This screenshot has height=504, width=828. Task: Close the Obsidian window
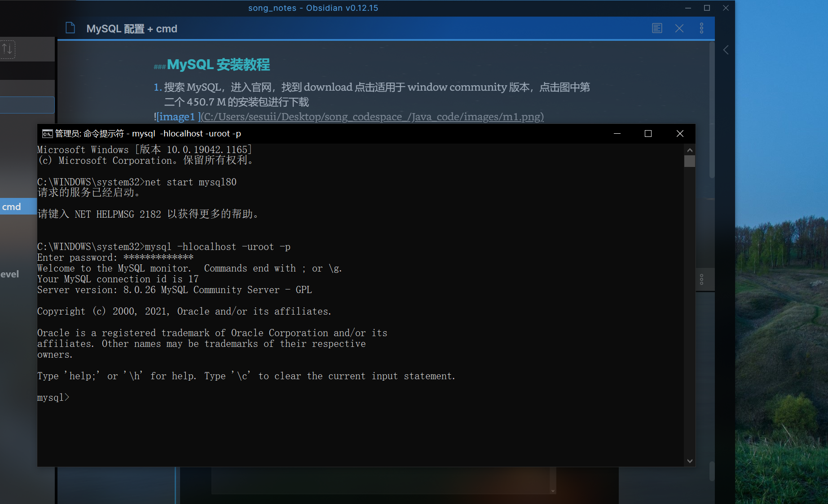pyautogui.click(x=726, y=8)
